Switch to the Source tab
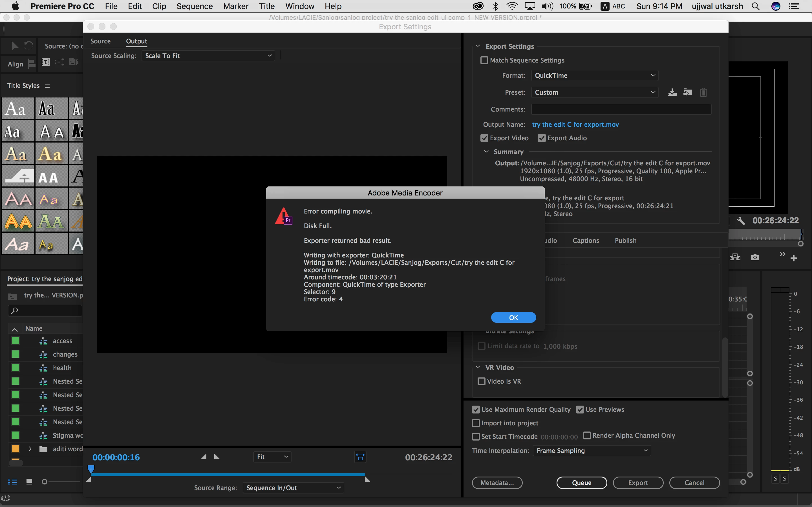 (x=100, y=41)
